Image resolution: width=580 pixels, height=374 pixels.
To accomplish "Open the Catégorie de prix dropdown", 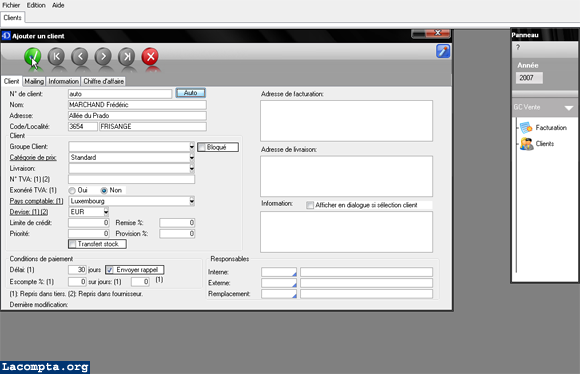I will point(192,158).
